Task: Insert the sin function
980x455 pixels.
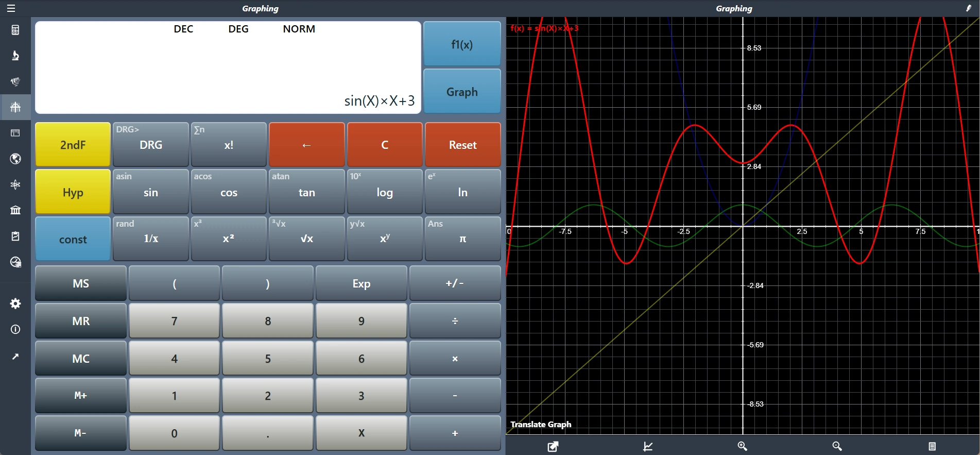Action: 151,192
